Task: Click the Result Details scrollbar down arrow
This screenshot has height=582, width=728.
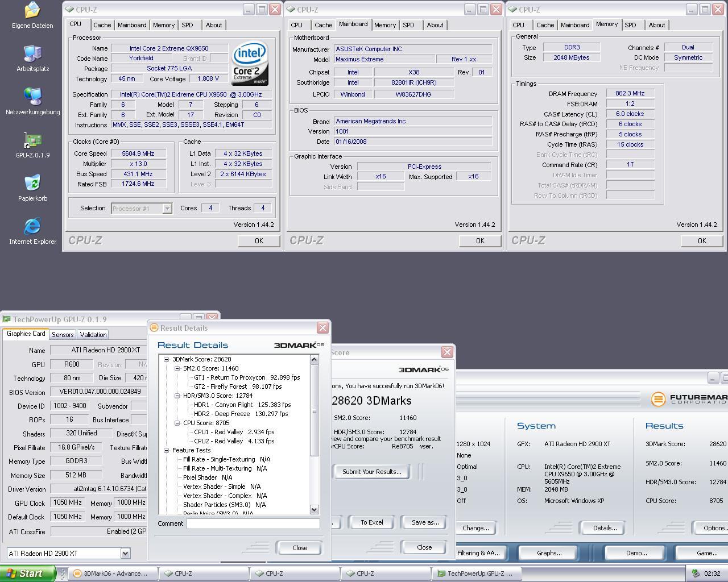Action: [315, 510]
